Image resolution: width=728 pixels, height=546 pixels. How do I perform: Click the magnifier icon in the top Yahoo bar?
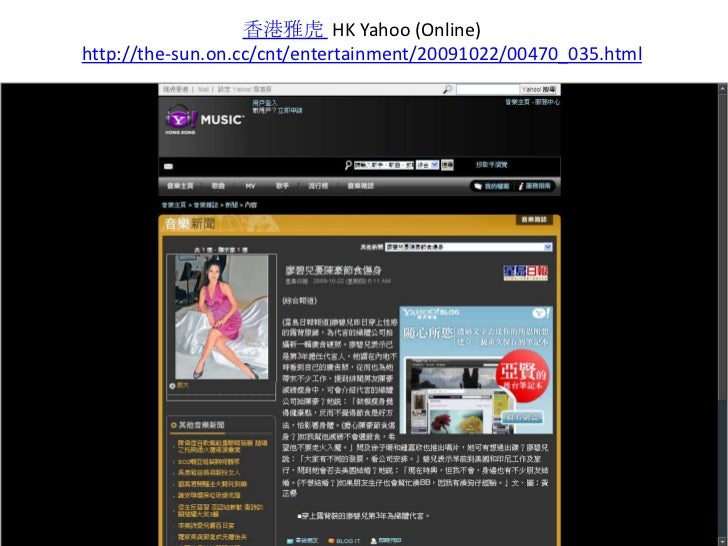(448, 89)
